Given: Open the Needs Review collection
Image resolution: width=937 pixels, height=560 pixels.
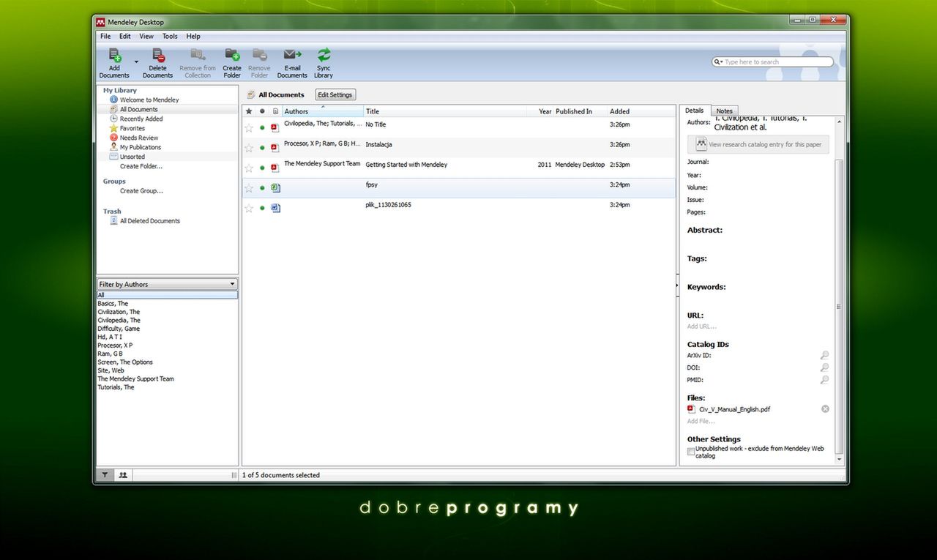Looking at the screenshot, I should coord(139,138).
